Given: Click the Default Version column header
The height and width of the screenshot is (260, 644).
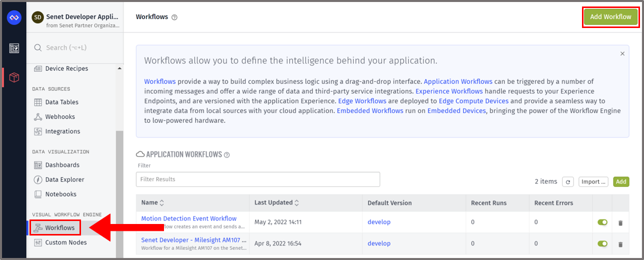Looking at the screenshot, I should tap(389, 203).
